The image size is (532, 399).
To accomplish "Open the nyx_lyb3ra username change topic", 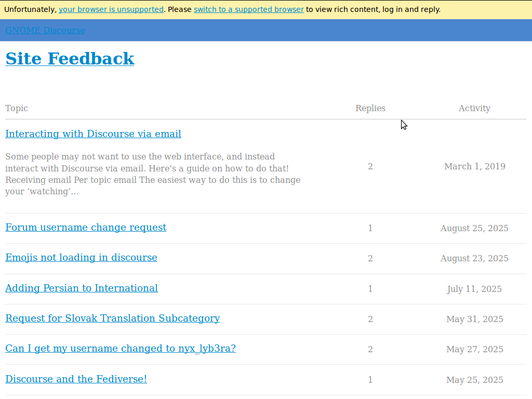I will (x=121, y=349).
